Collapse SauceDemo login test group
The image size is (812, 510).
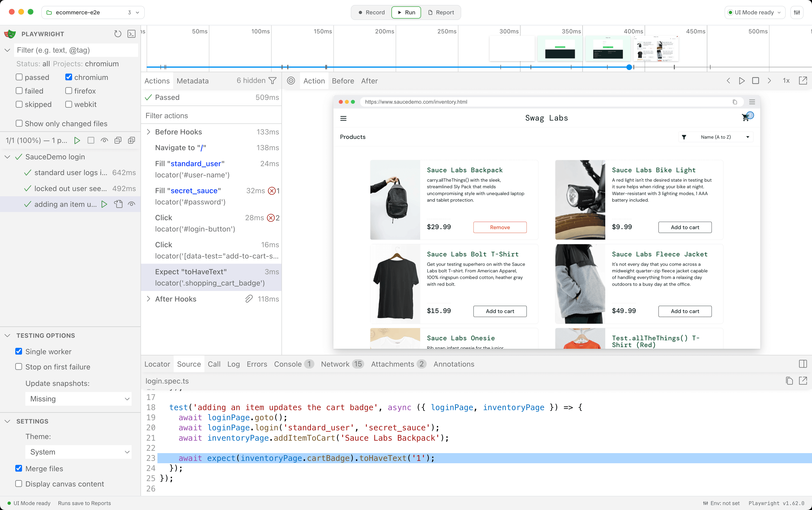point(7,157)
